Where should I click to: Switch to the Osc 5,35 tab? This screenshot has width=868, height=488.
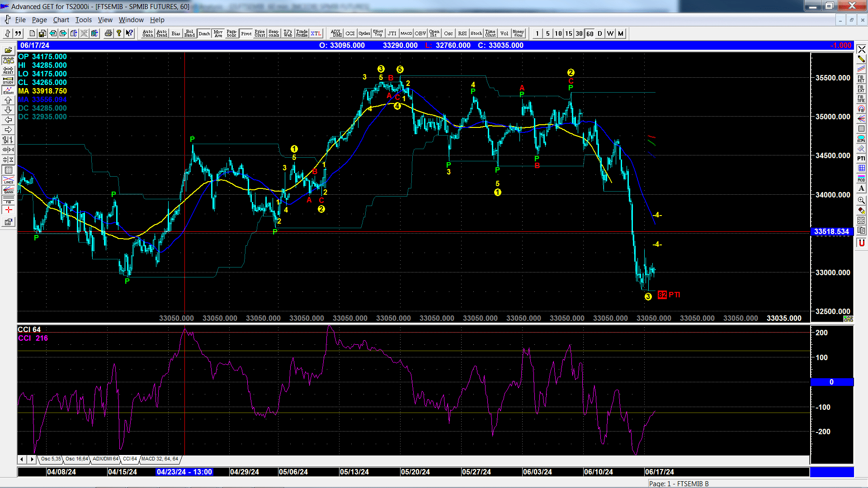[x=51, y=459]
